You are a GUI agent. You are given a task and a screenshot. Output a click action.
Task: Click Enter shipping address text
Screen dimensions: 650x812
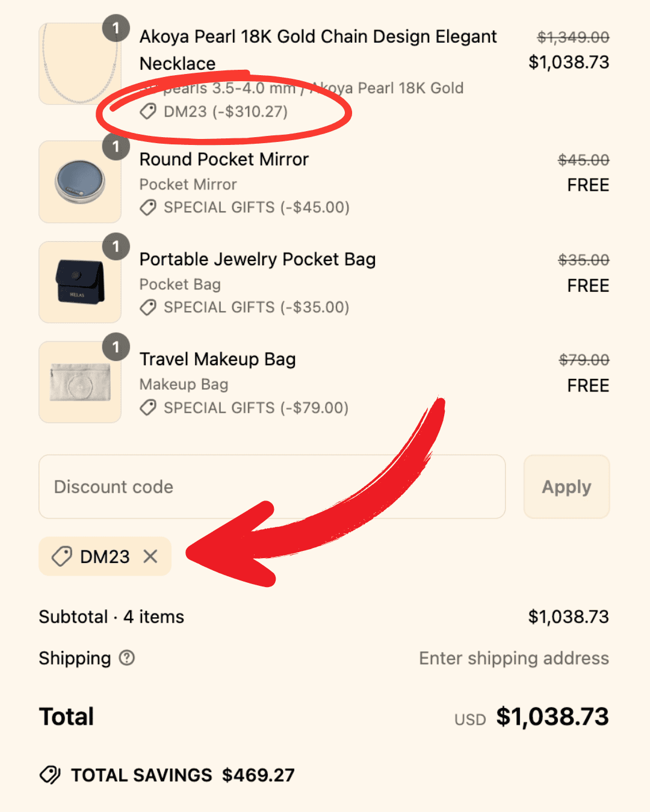tap(513, 658)
